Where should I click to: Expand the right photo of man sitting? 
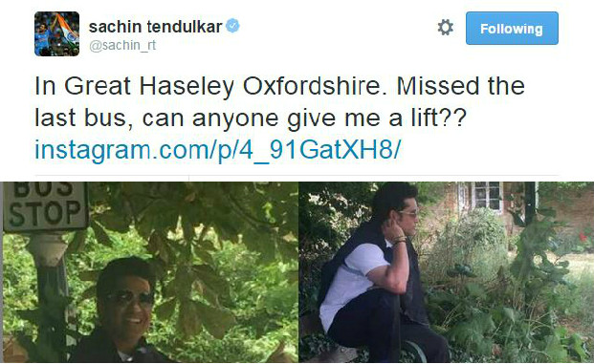click(447, 272)
